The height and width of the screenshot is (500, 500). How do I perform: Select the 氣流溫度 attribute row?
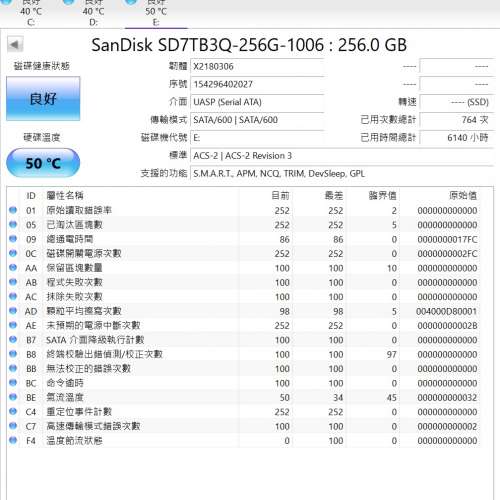point(243,397)
